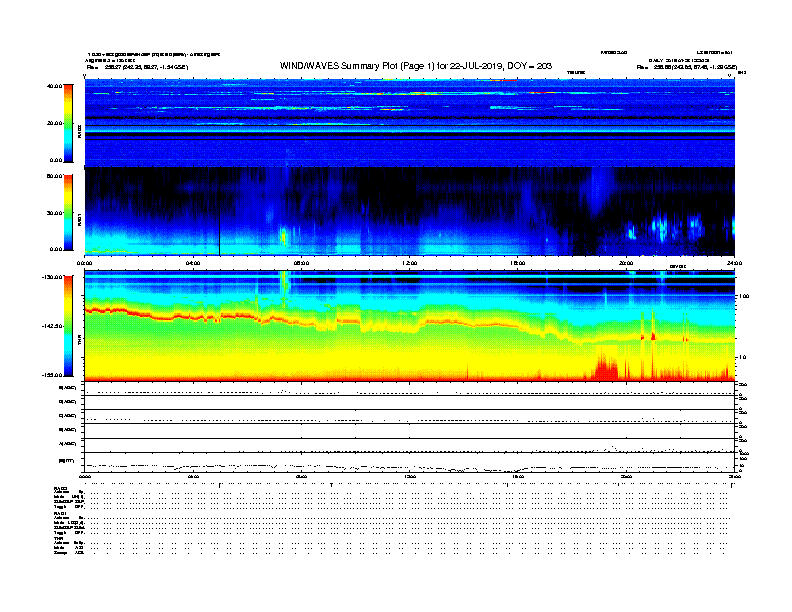This screenshot has height=612, width=792.
Task: Click the large red burst in TNR near 19:00
Action: point(605,368)
